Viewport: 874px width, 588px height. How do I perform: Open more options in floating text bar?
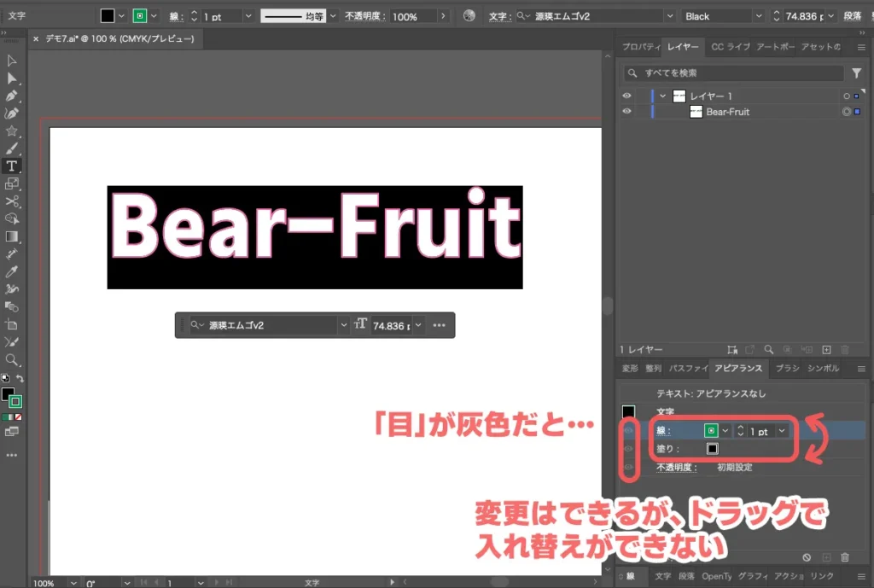coord(440,325)
